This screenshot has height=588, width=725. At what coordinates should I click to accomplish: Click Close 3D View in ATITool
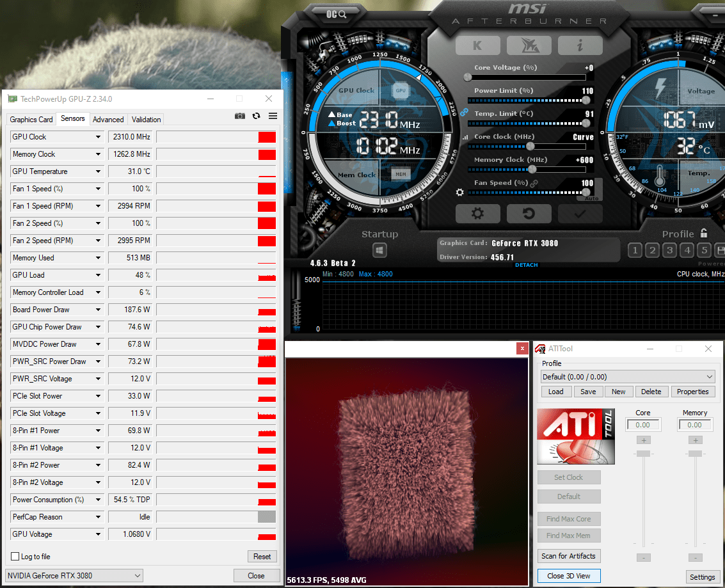(x=569, y=576)
